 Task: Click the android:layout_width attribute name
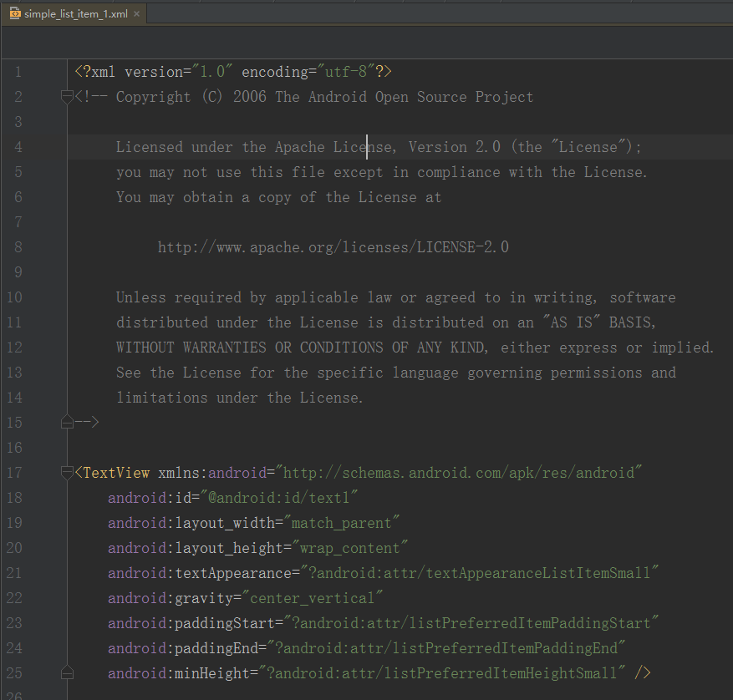pyautogui.click(x=191, y=523)
